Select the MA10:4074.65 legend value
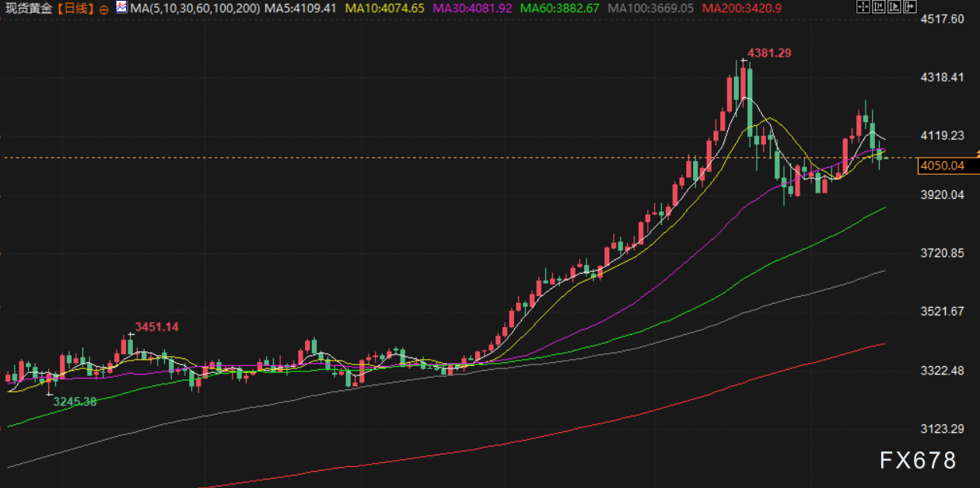This screenshot has width=980, height=488. tap(385, 9)
